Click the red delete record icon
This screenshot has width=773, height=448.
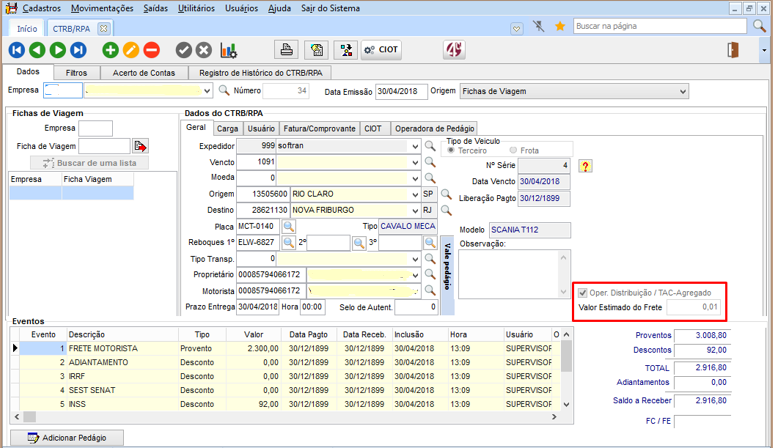[151, 50]
